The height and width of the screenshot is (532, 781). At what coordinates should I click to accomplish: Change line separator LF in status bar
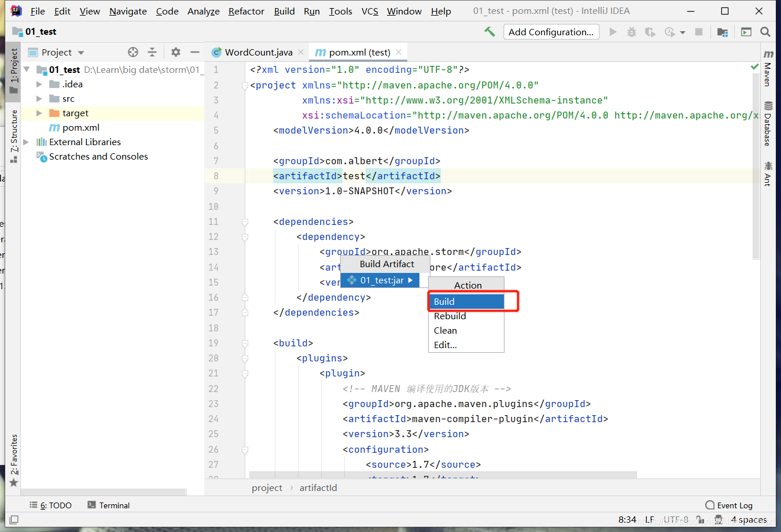point(650,520)
